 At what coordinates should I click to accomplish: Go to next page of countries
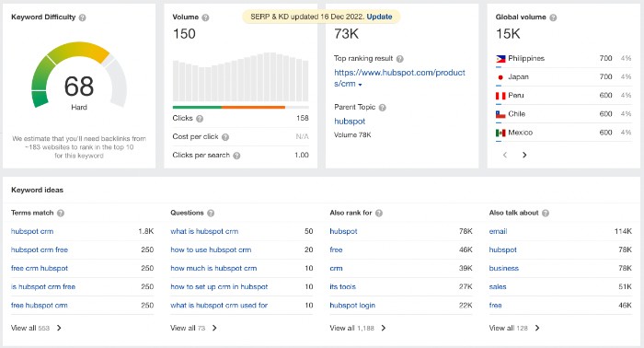click(524, 155)
